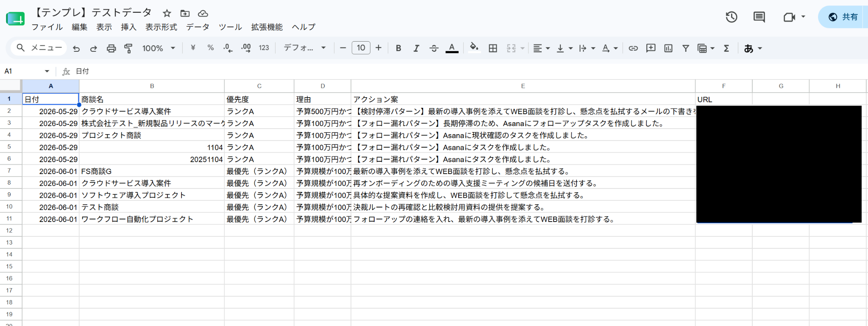Open the データ menu
868x326 pixels.
[x=198, y=27]
